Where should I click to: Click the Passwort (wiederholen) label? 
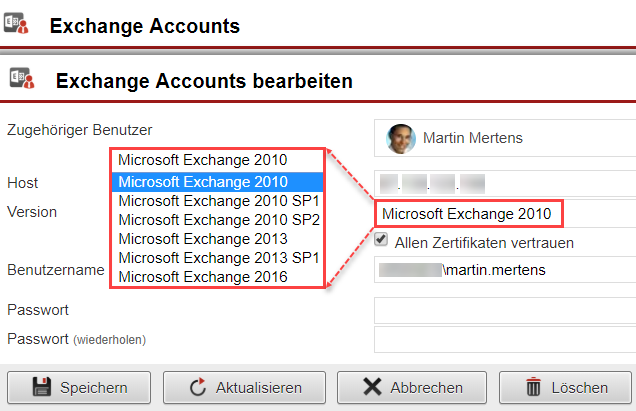click(77, 339)
